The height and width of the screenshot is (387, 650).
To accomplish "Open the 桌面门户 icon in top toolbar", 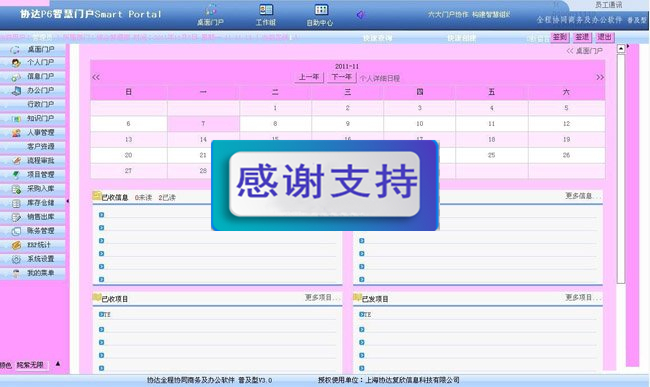I will 210,15.
